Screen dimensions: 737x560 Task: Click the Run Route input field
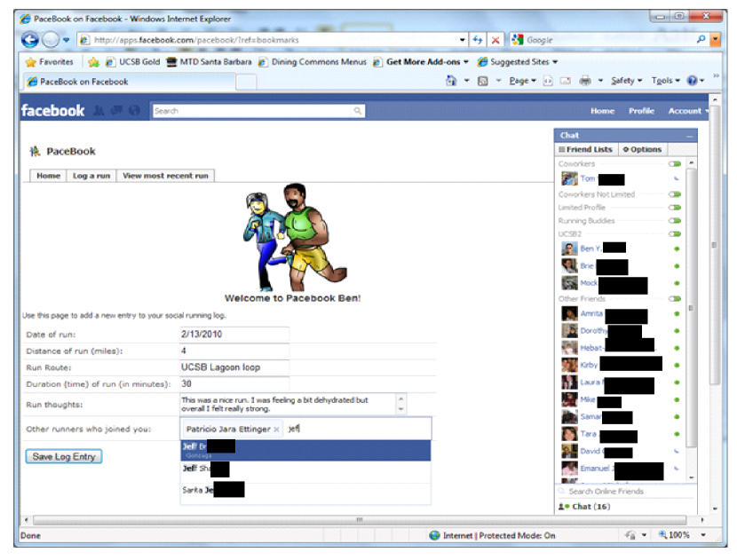[x=234, y=367]
